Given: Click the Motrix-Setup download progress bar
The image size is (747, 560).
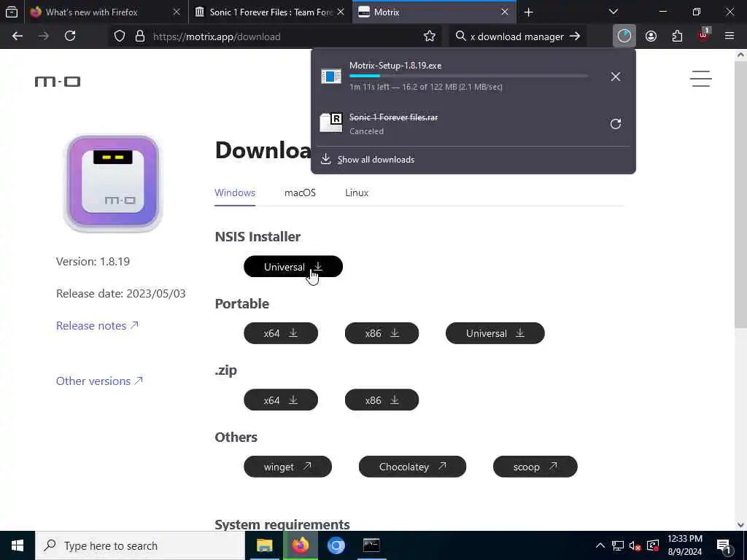Looking at the screenshot, I should tap(468, 76).
